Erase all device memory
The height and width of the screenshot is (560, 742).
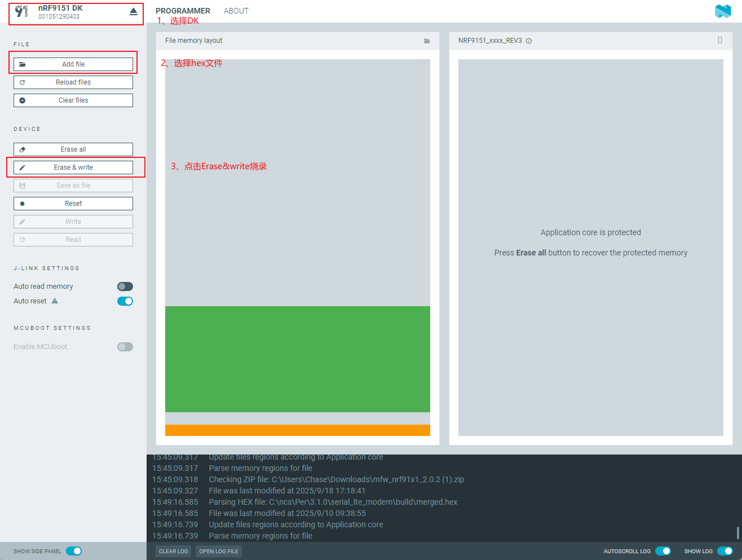click(x=73, y=149)
